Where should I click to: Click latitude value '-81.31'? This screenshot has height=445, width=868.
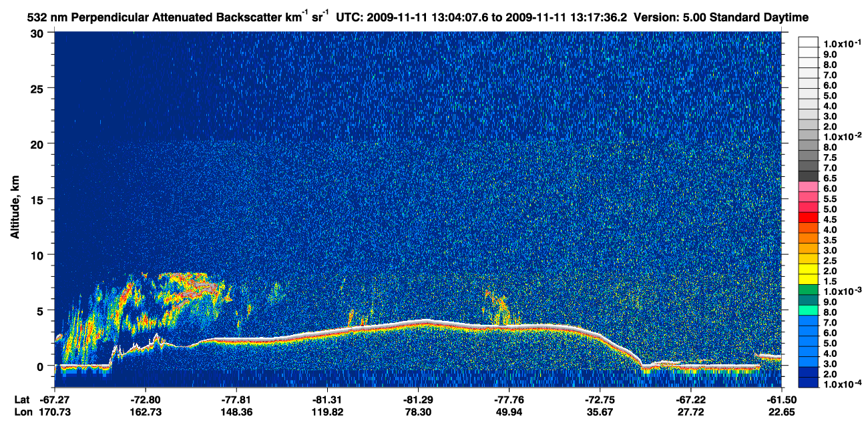point(327,399)
